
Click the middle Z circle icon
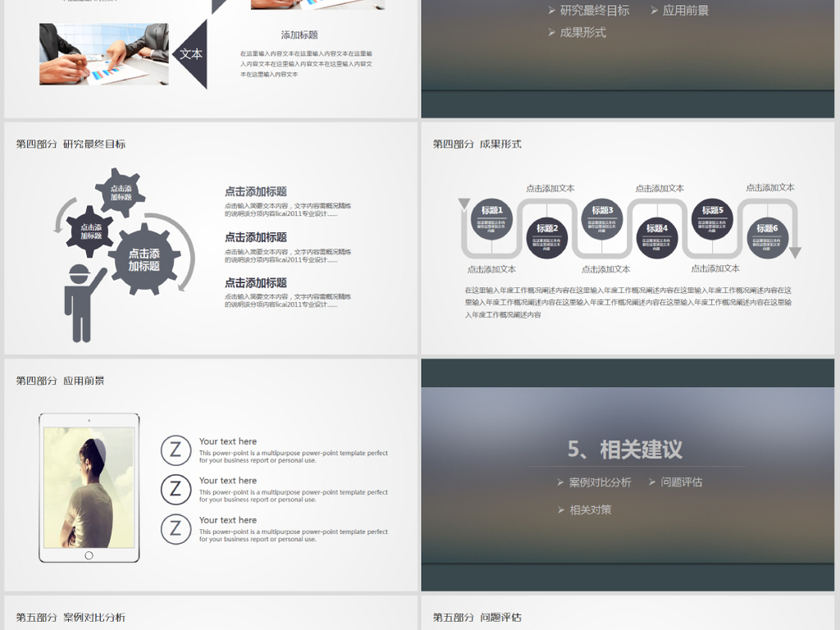[x=176, y=490]
